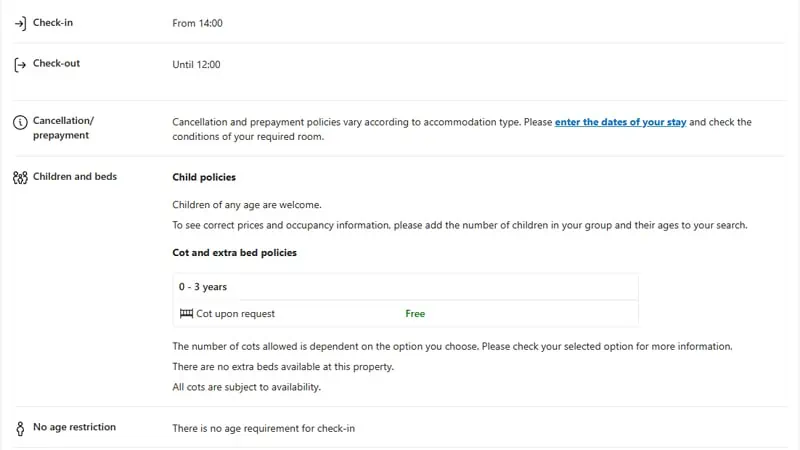Click the From 14:00 check-in time
The width and height of the screenshot is (800, 450).
coord(197,23)
